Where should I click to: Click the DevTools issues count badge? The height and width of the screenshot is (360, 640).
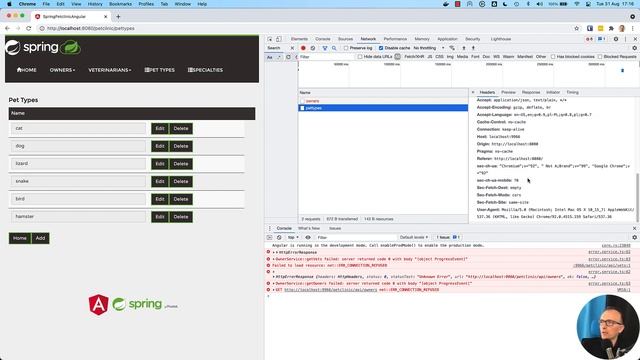[602, 39]
